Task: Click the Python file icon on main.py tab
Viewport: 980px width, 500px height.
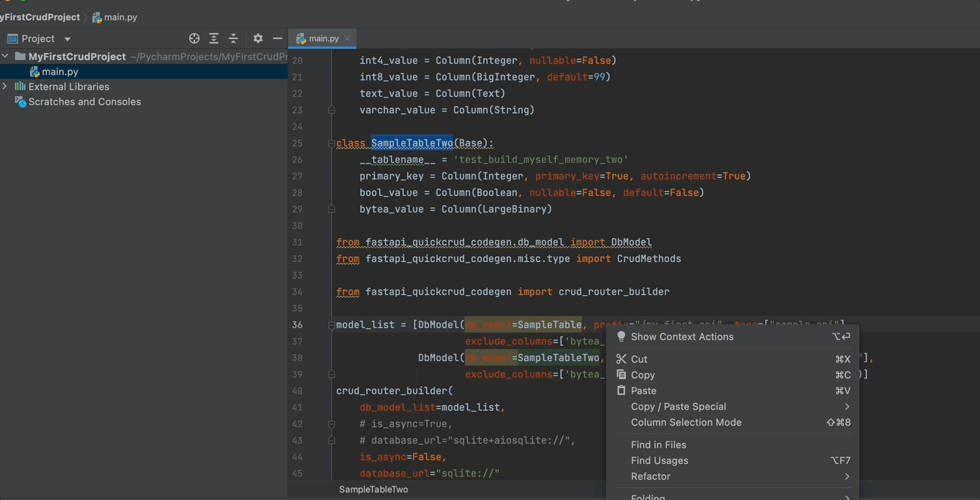Action: click(302, 38)
